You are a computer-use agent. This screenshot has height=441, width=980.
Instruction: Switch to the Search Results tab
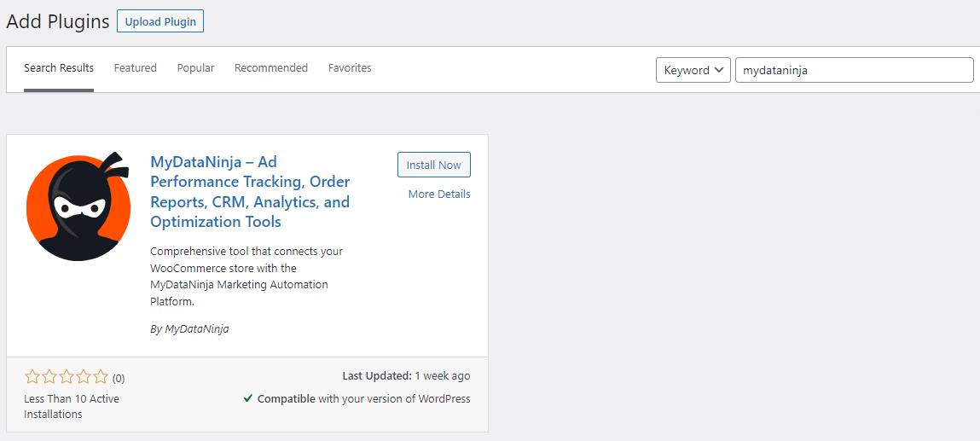[x=59, y=68]
